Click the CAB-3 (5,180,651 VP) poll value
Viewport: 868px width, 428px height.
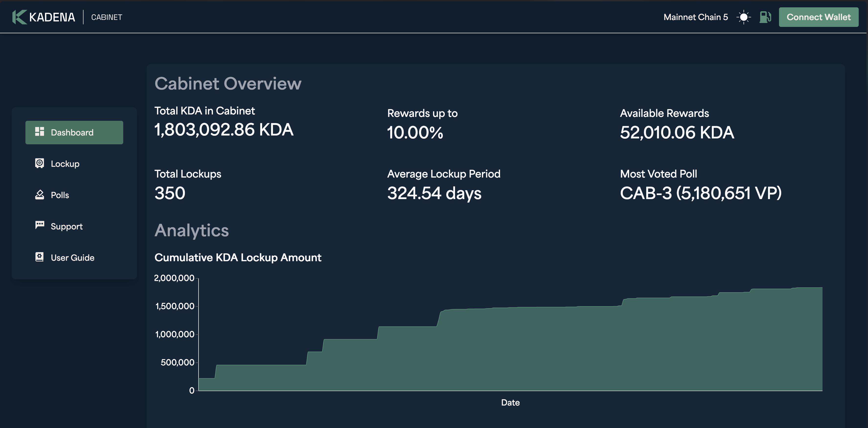coord(701,193)
